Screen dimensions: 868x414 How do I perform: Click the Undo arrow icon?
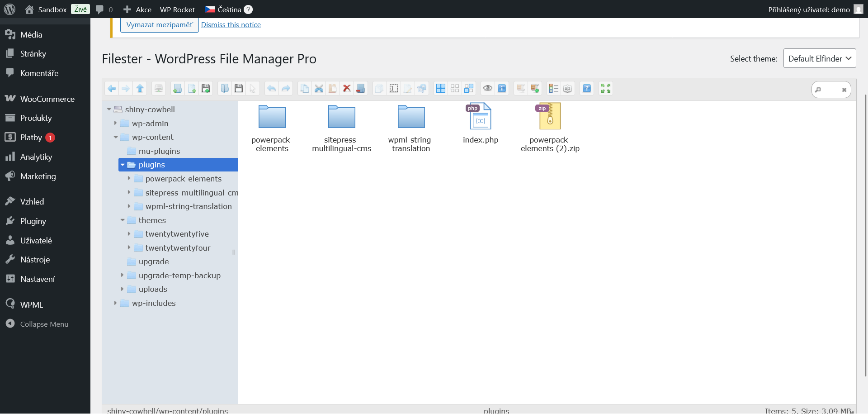[x=271, y=89]
